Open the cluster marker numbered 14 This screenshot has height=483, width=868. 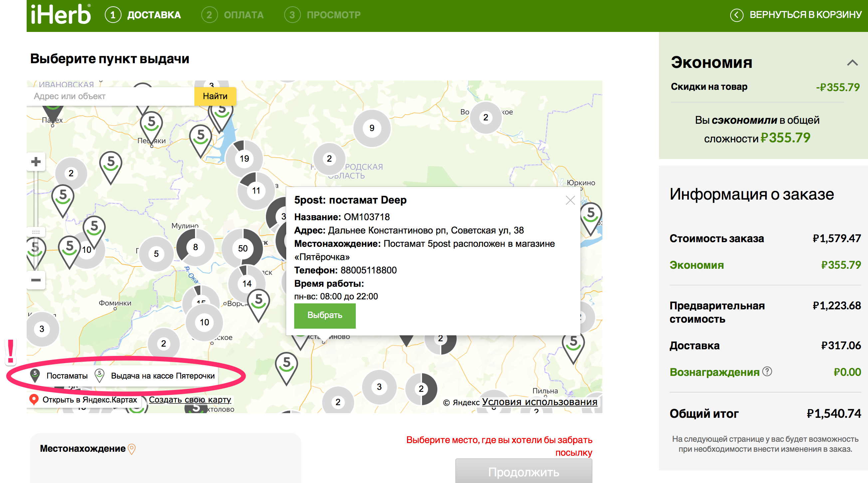[x=247, y=284]
